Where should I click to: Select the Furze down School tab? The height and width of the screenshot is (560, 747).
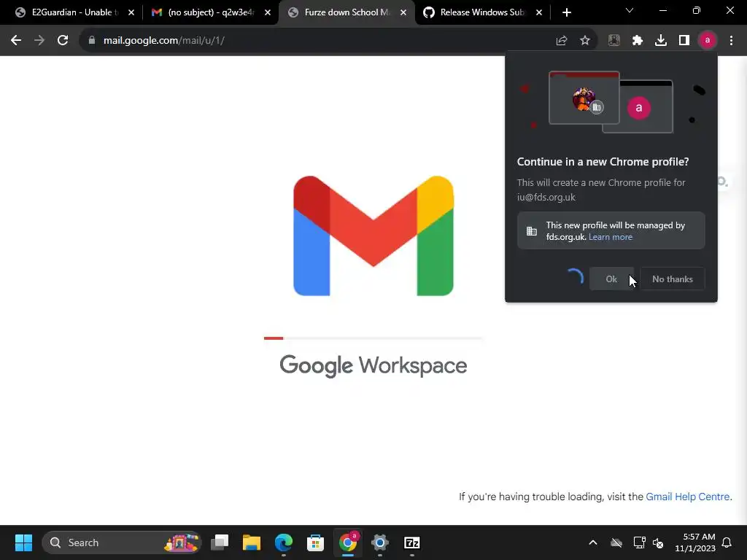coord(347,12)
